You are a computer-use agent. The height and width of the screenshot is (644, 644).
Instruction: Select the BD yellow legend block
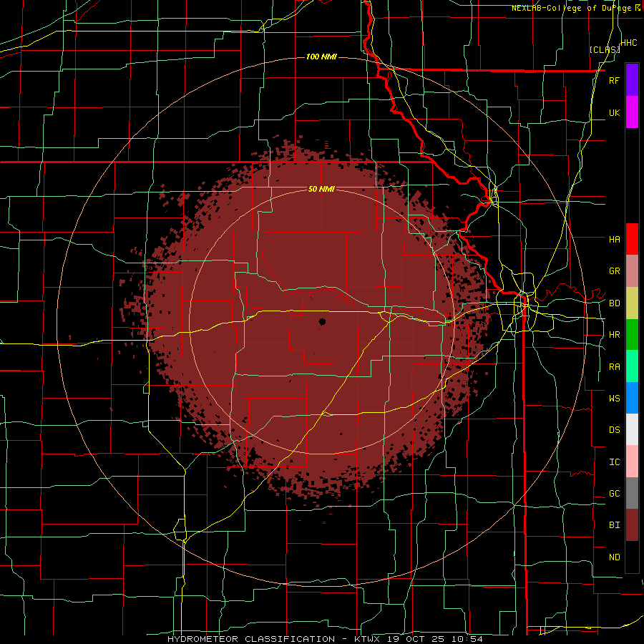[x=632, y=303]
